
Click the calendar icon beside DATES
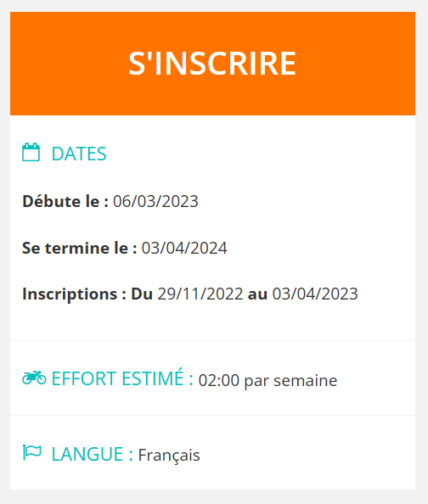[x=31, y=152]
